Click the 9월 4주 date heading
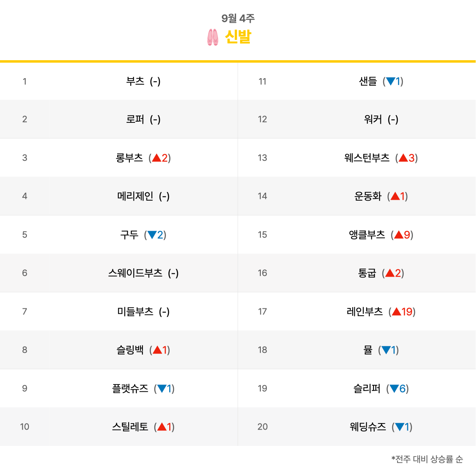476x476 pixels. [238, 18]
